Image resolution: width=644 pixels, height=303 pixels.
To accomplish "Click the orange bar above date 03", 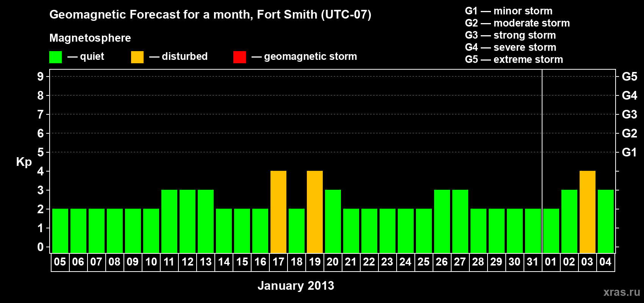I will (588, 212).
